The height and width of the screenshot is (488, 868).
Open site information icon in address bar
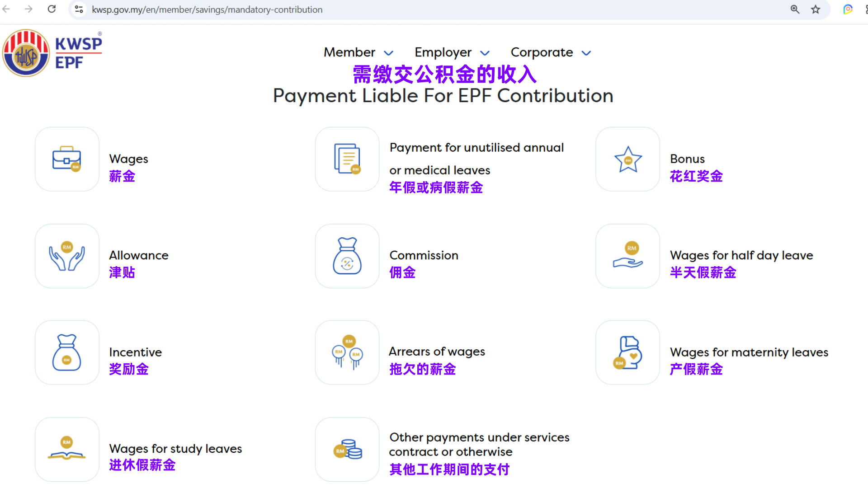click(x=79, y=9)
